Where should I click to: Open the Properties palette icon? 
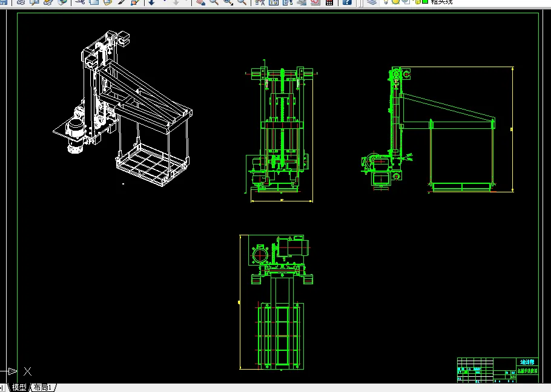(260, 2)
